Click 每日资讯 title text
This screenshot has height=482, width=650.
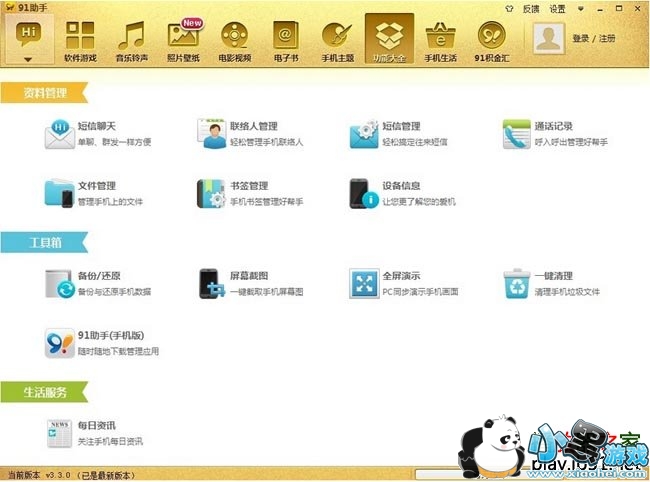click(97, 426)
